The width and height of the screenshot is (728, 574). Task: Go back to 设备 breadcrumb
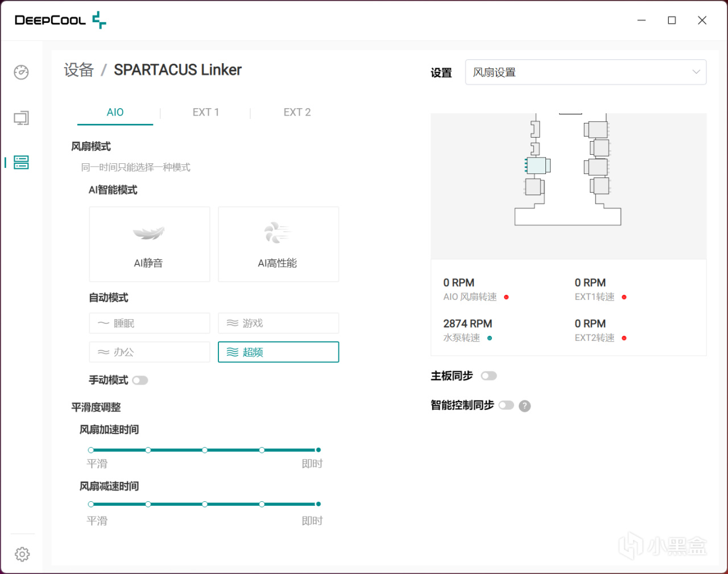pos(78,70)
